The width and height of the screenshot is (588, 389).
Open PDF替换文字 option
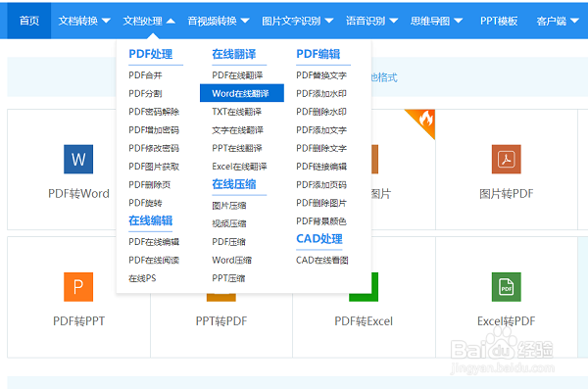(321, 75)
